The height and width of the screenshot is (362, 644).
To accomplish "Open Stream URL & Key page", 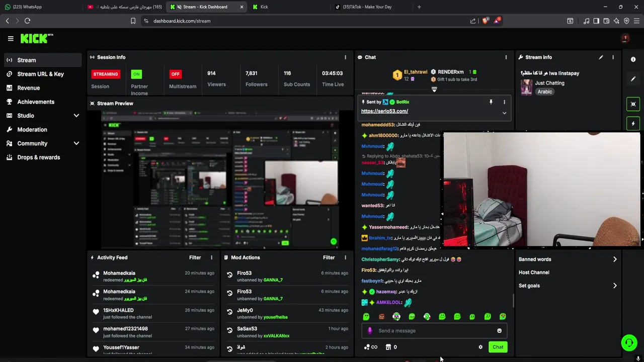I will pos(42,74).
